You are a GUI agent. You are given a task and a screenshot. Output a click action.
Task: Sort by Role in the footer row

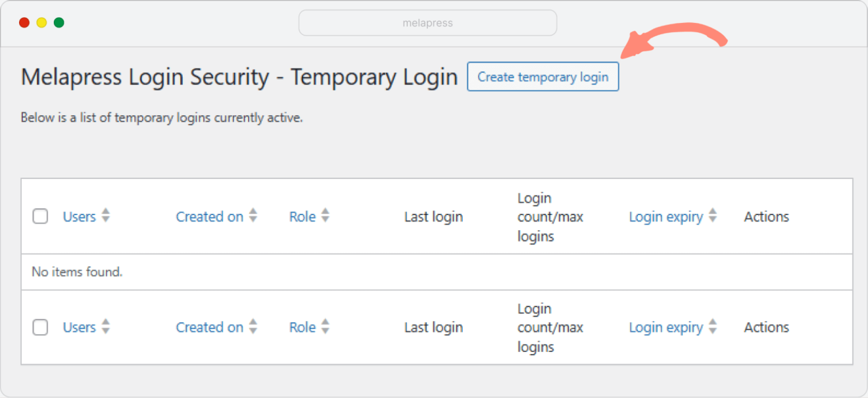click(302, 327)
